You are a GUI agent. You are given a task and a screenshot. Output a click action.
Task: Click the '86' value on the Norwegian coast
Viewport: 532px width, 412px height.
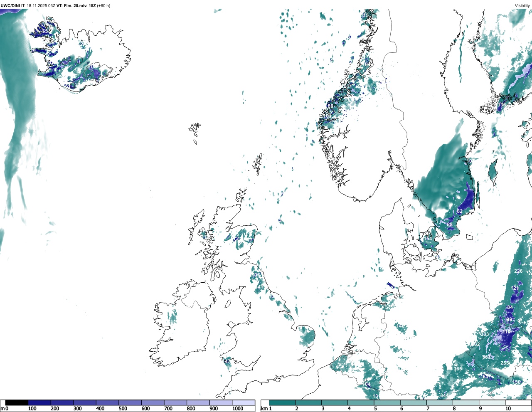[330, 106]
